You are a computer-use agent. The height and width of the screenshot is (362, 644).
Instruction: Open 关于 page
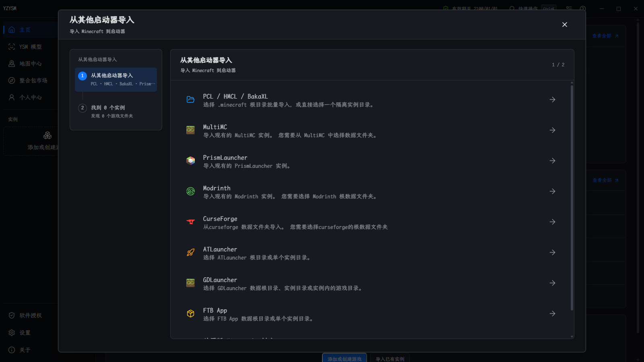pyautogui.click(x=25, y=350)
